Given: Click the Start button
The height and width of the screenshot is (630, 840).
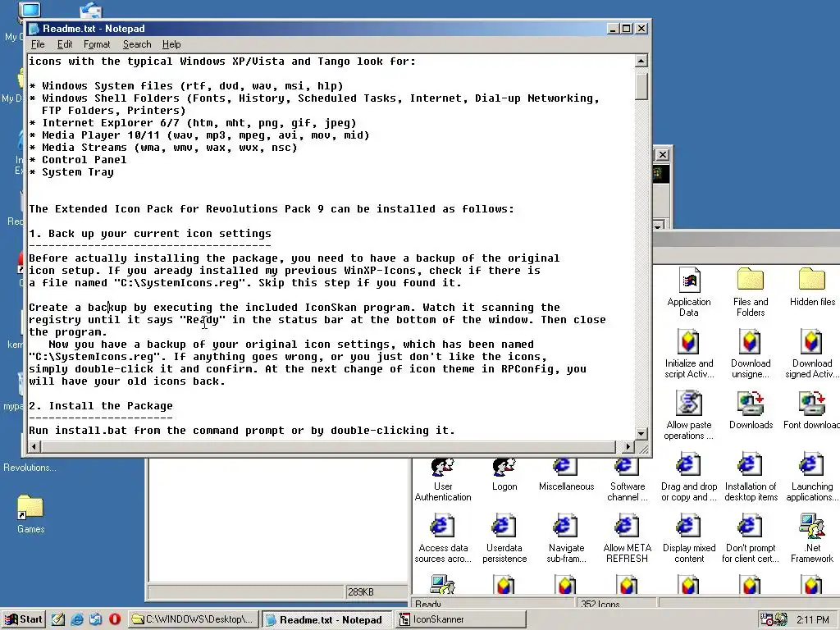Looking at the screenshot, I should coord(23,619).
